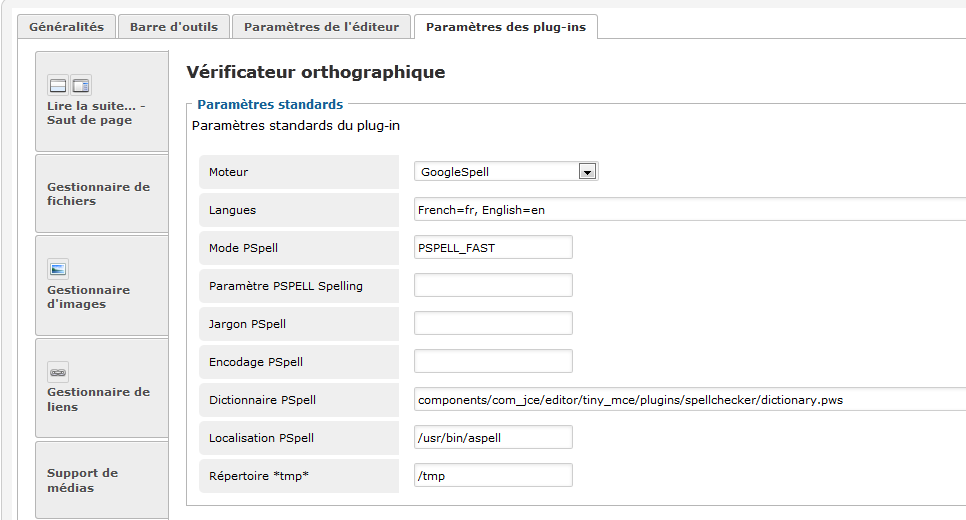Click the Paramètre PSPELL Spelling field
Viewport: 966px width, 520px height.
(x=493, y=286)
